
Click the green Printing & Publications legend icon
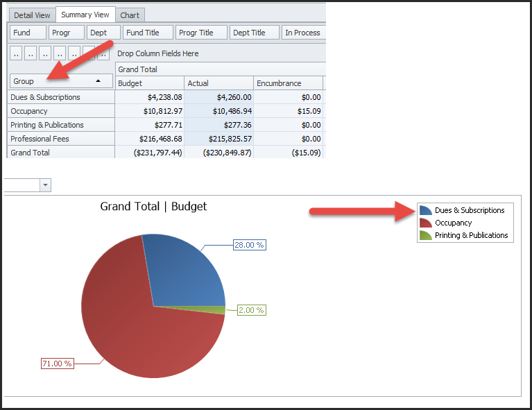coord(425,235)
